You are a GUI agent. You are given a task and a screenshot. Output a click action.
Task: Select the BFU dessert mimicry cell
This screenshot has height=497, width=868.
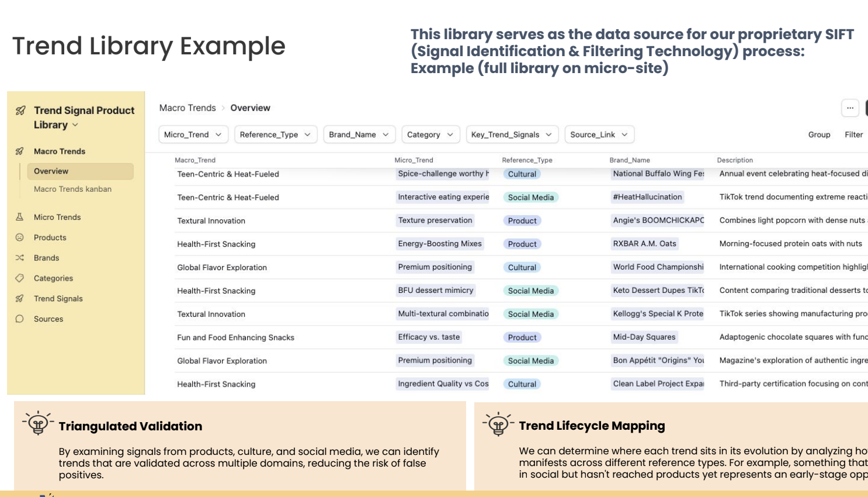tap(436, 291)
